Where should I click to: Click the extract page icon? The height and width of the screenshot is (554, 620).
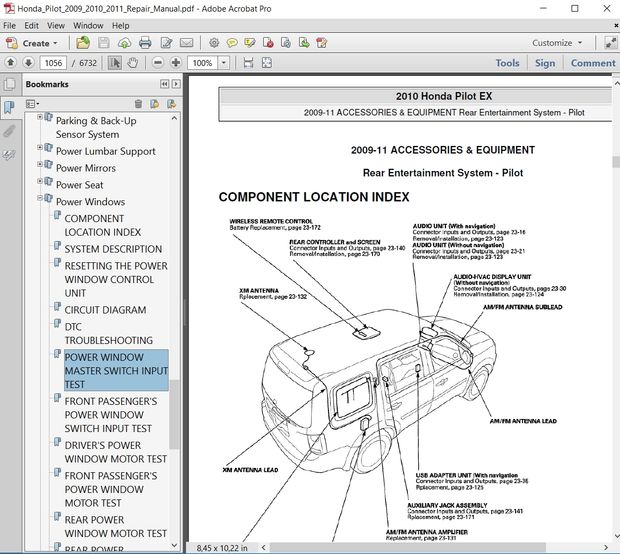coord(285,43)
